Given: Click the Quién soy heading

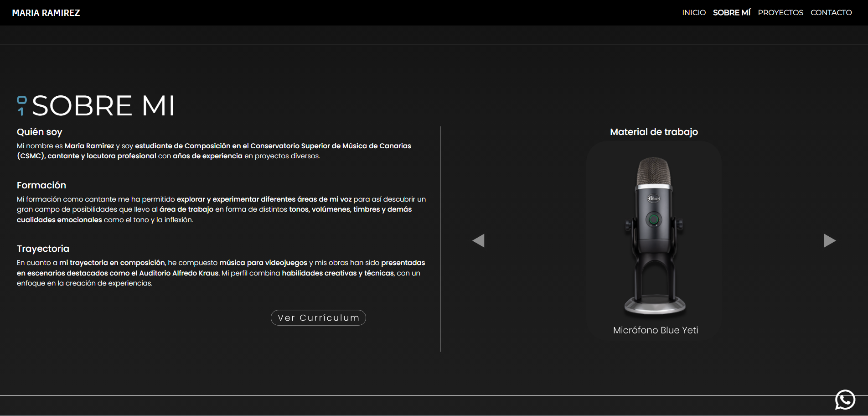Looking at the screenshot, I should coord(40,132).
